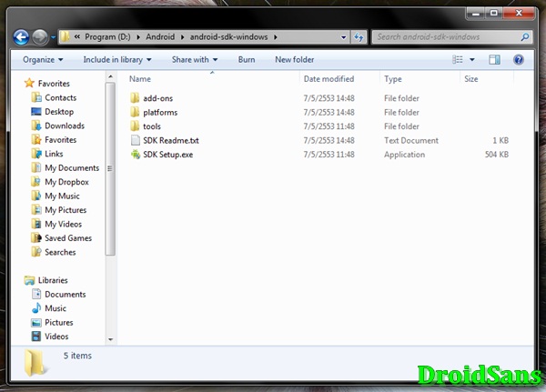Open My Pictures in the navigation pane
546x392 pixels.
58,210
